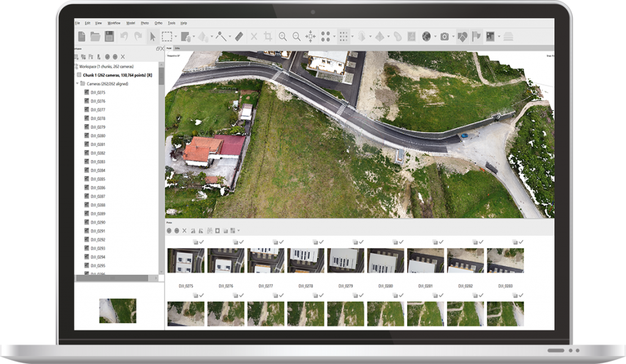Capture a screenshot using the camera toolbar icon

click(444, 36)
